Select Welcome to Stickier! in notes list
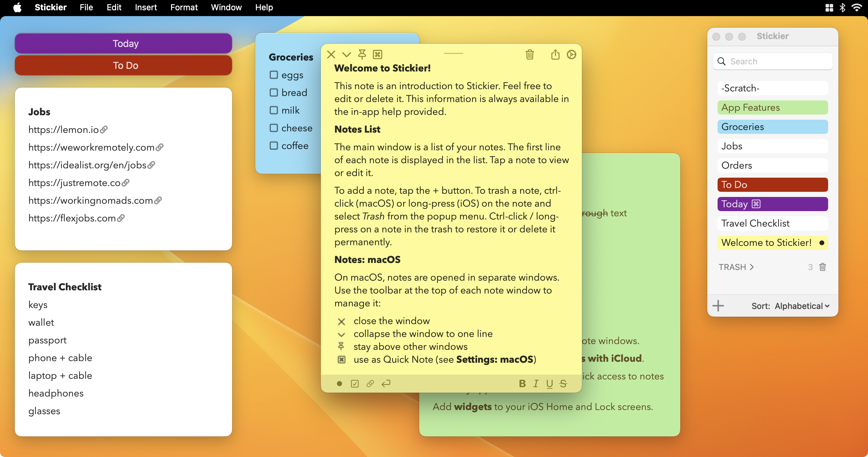This screenshot has height=457, width=868. pyautogui.click(x=773, y=242)
